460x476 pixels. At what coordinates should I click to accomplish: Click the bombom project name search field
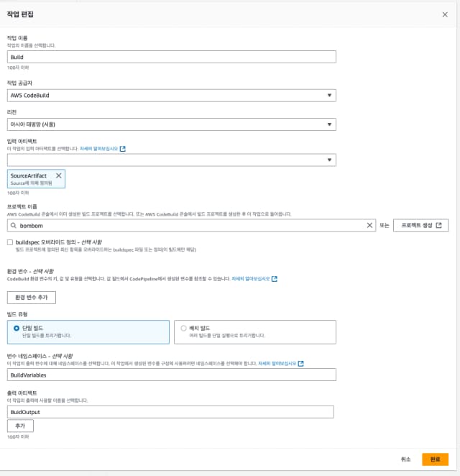[191, 226]
